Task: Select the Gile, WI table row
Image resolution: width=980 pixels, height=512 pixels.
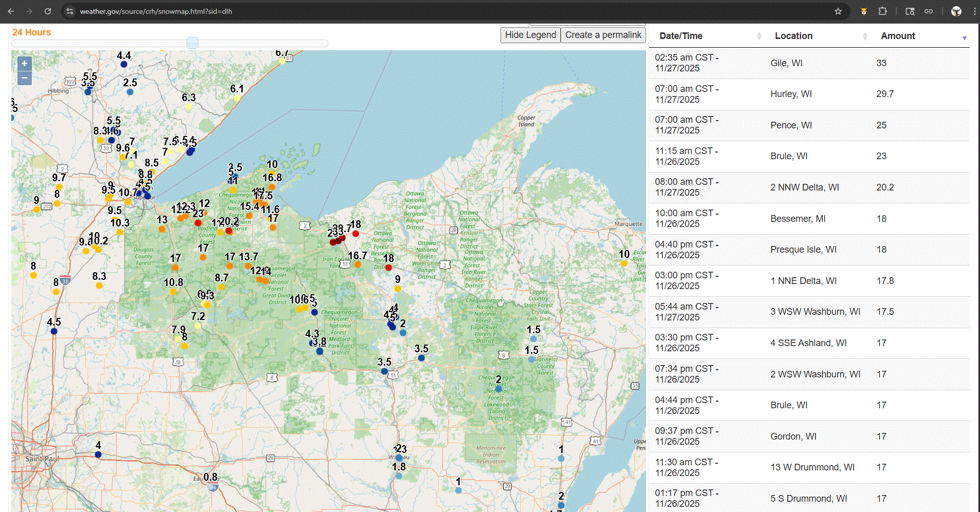Action: [x=809, y=63]
